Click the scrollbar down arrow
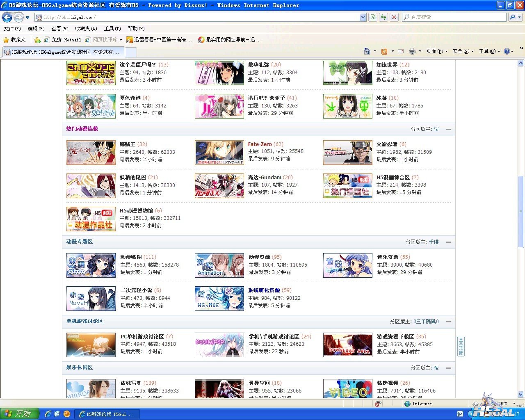 [x=521, y=395]
